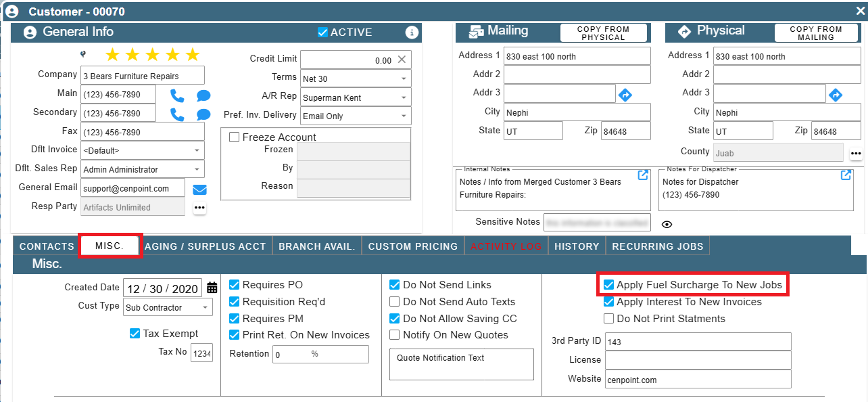Click the 3rd Party ID field
The height and width of the screenshot is (402, 868).
698,342
